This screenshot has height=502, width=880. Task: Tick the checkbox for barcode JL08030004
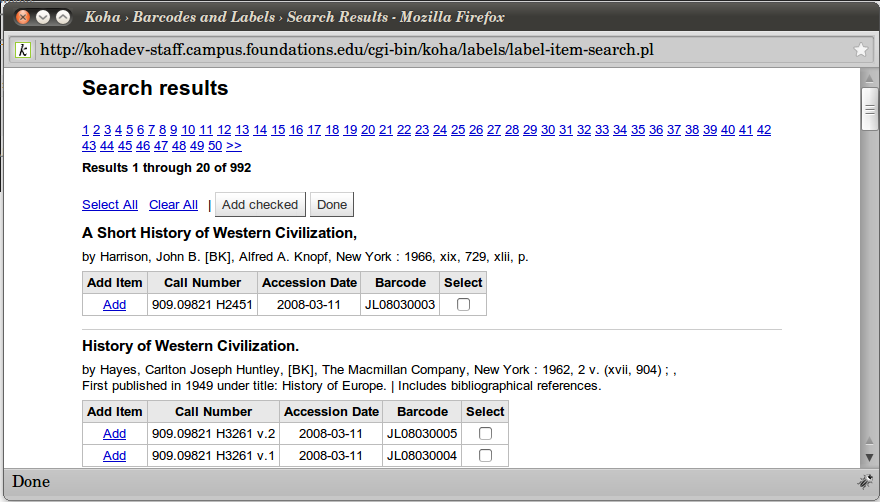click(x=485, y=456)
